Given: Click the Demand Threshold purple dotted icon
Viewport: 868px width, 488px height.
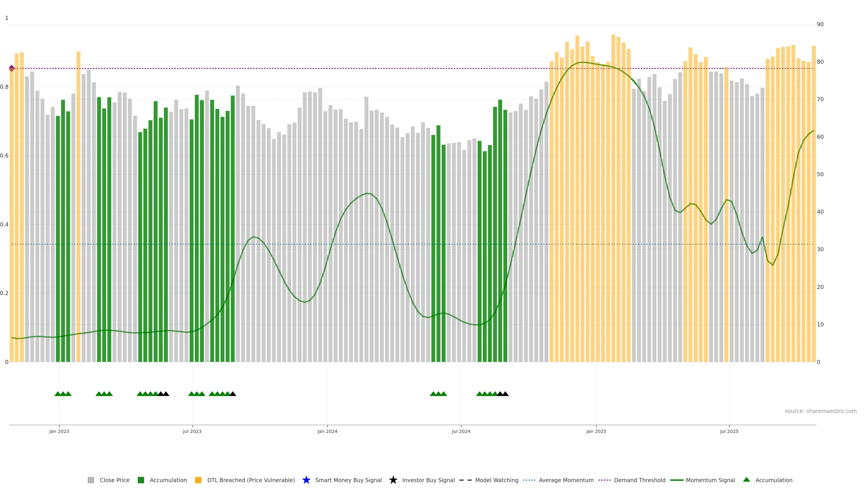Looking at the screenshot, I should (x=604, y=480).
